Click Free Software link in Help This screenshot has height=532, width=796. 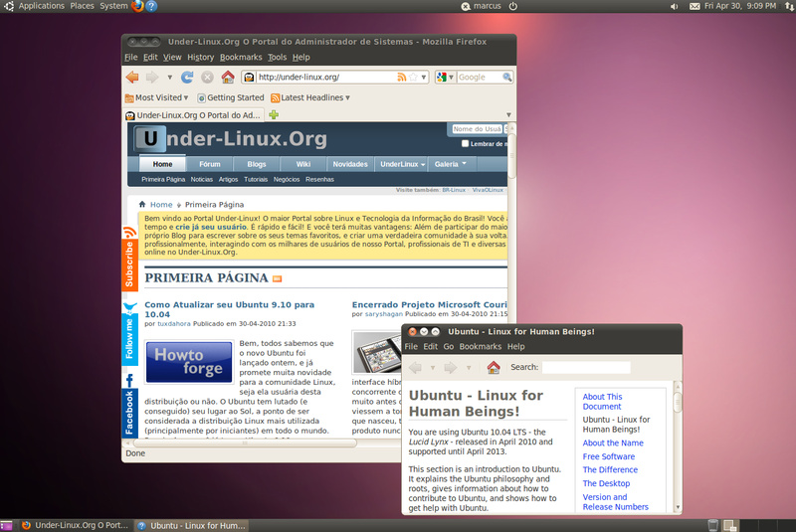[609, 456]
